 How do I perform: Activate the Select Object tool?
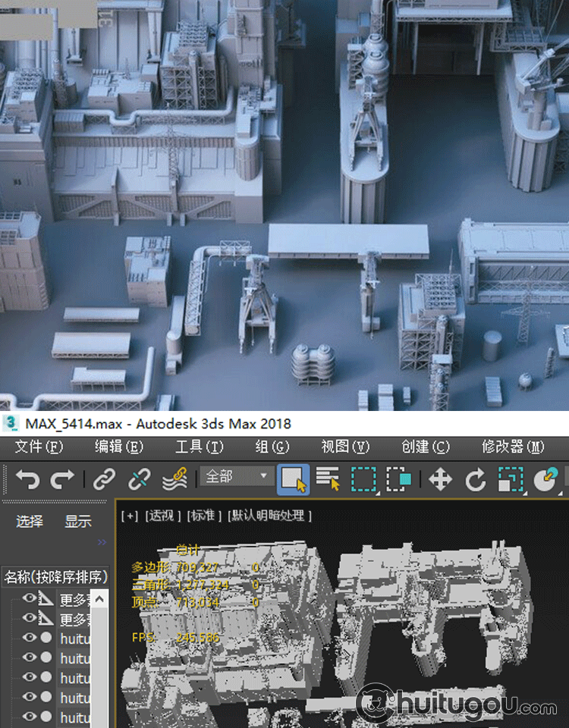(x=293, y=479)
